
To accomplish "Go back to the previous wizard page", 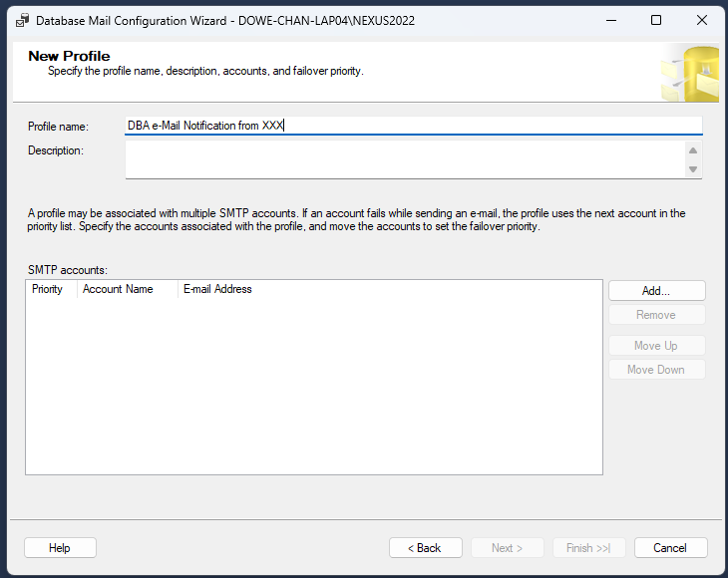I will coord(426,548).
